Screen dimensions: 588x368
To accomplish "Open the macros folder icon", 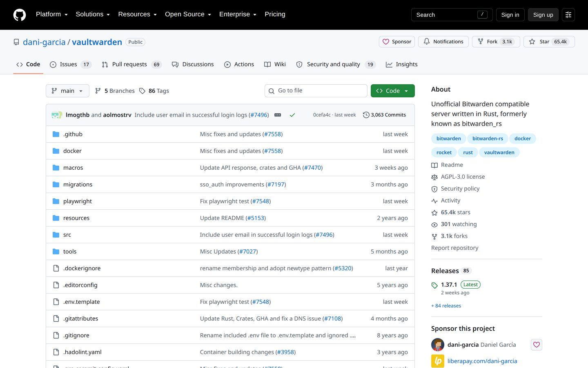I will click(56, 168).
